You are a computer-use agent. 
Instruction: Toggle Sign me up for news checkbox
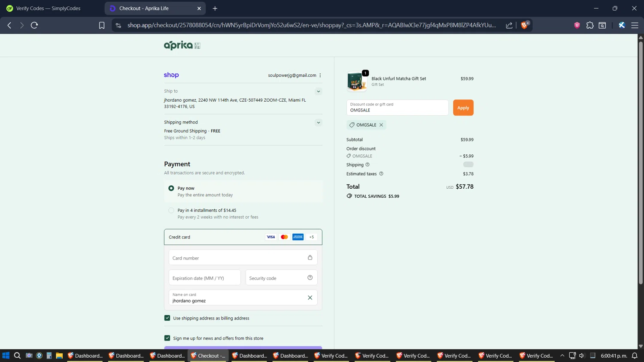pyautogui.click(x=167, y=338)
